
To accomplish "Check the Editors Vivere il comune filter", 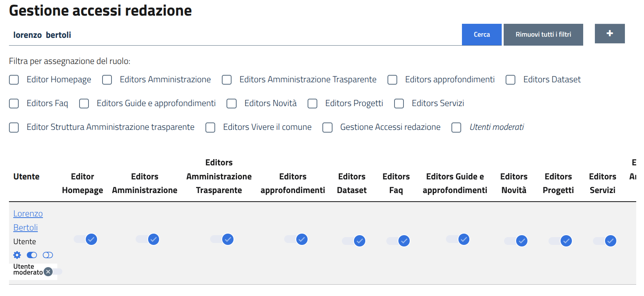I will [x=211, y=128].
